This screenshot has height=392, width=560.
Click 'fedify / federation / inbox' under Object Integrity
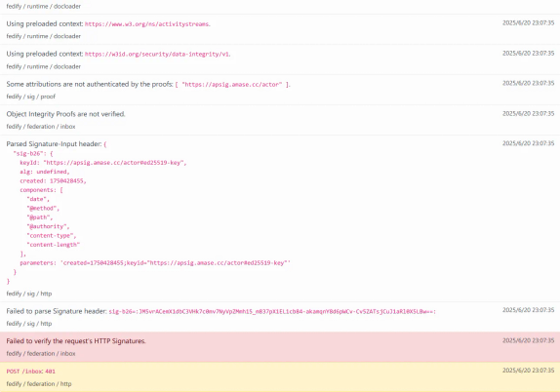pos(41,127)
